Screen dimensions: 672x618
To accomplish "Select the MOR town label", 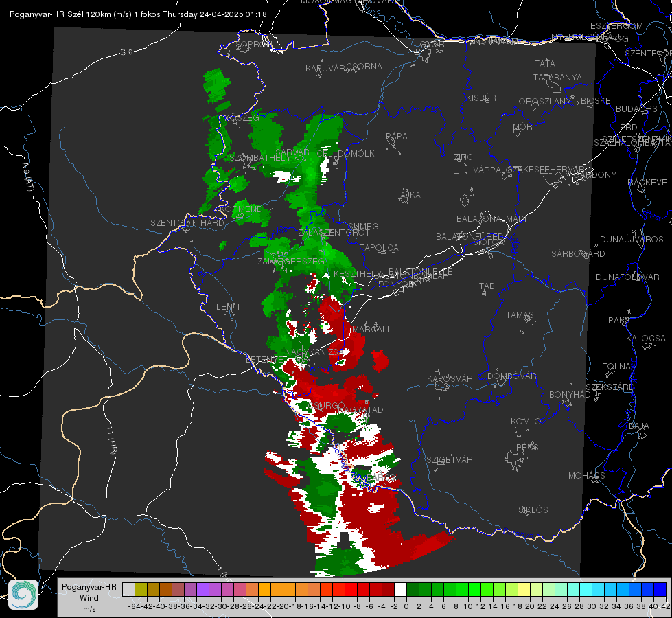I will tap(523, 127).
